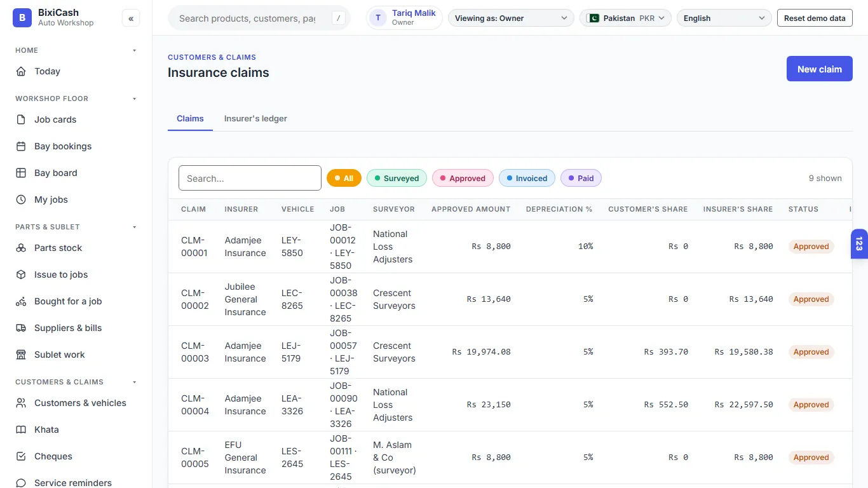The height and width of the screenshot is (488, 868).
Task: Click the Suppliers & bills truck icon
Action: 21,328
